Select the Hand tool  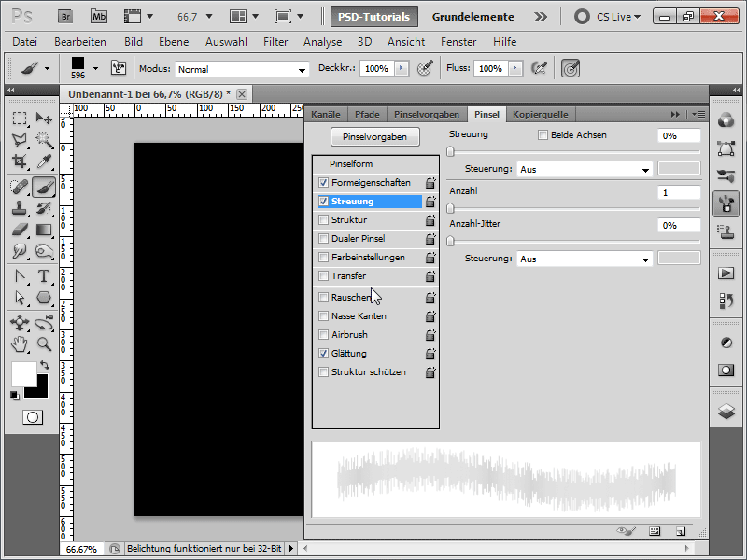(x=20, y=343)
